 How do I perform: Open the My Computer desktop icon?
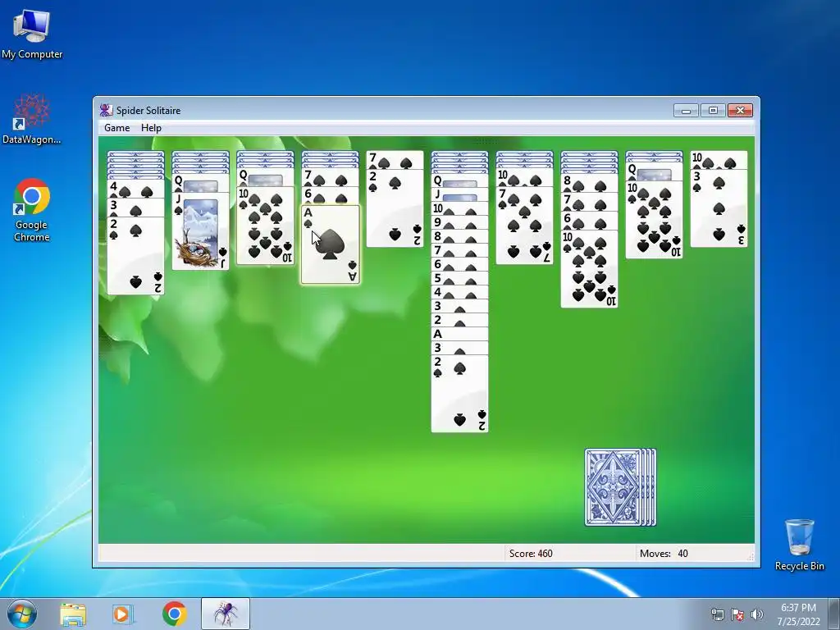coord(32,34)
